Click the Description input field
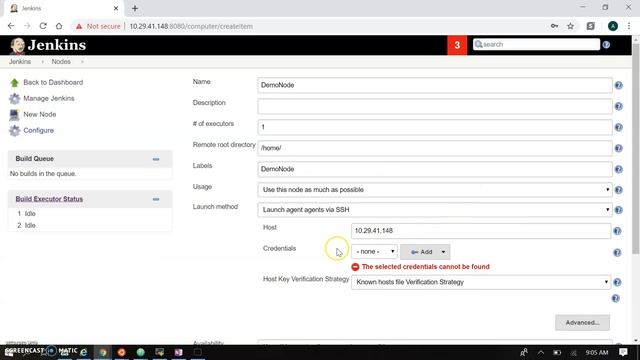640x360 pixels. [x=435, y=107]
